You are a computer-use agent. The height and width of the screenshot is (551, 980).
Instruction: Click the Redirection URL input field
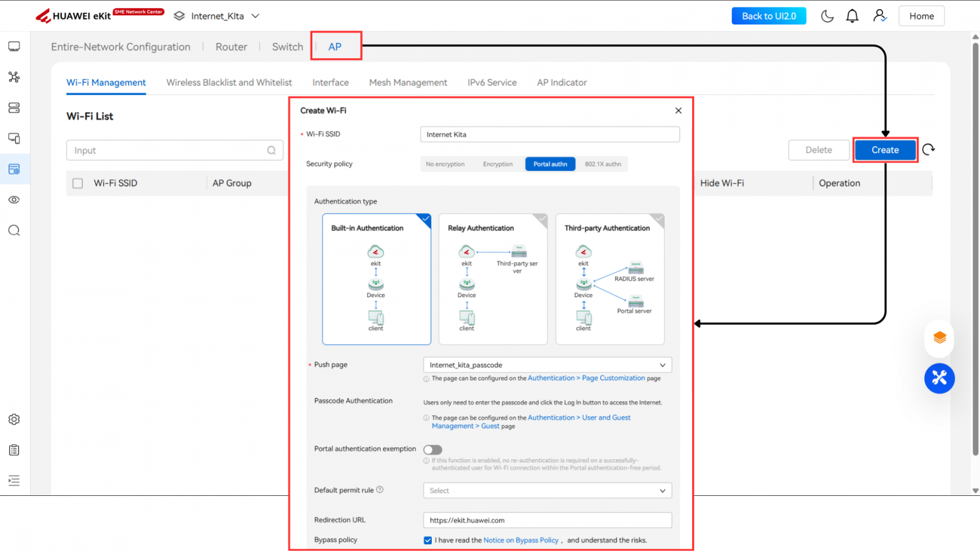tap(547, 520)
